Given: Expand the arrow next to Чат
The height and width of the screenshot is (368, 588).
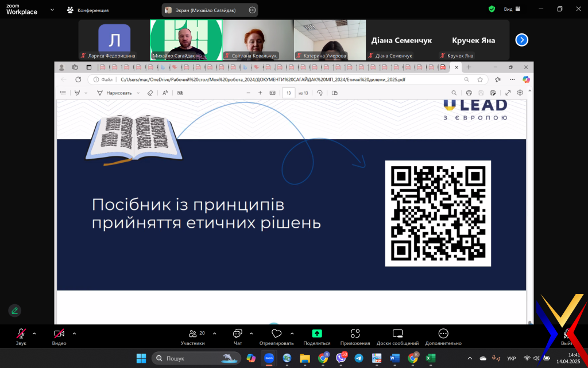Looking at the screenshot, I should tap(252, 333).
